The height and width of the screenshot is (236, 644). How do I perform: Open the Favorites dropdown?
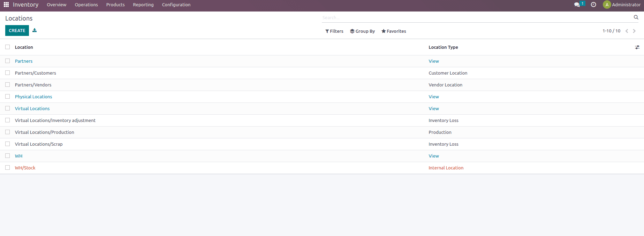click(394, 31)
